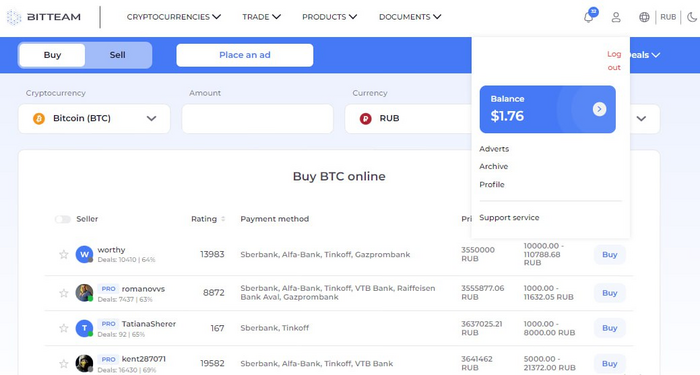Expand the Documents menu
700x375 pixels.
pyautogui.click(x=410, y=17)
